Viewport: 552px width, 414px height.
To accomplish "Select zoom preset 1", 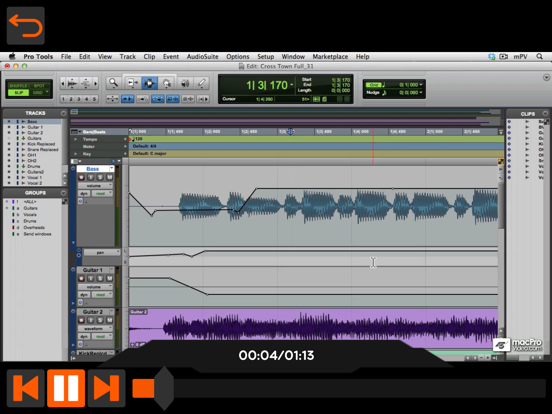I will 63,99.
